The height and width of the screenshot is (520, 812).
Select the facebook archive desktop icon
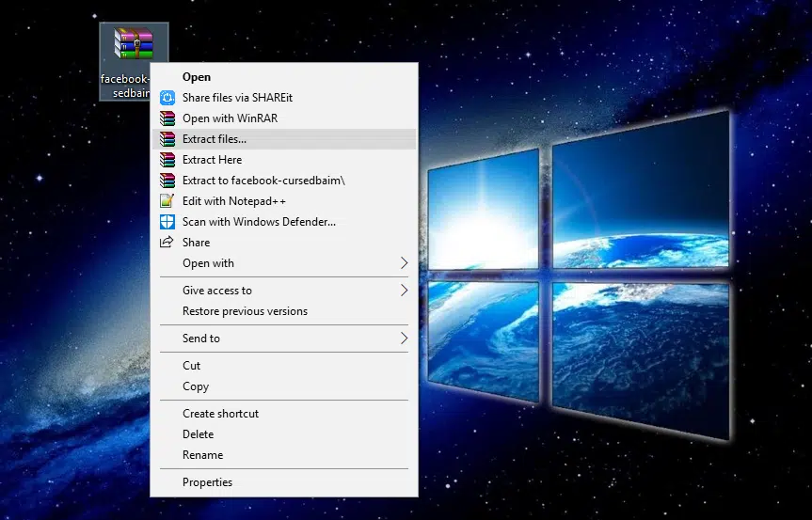point(134,45)
